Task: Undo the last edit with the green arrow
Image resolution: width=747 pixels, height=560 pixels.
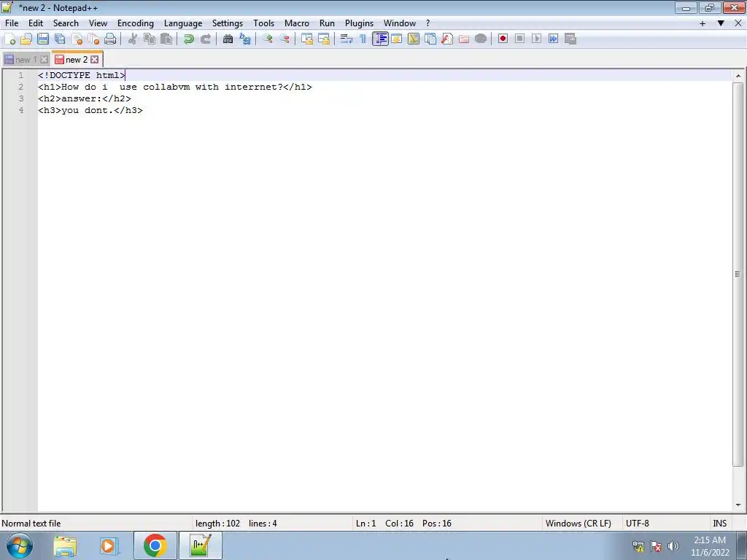Action: tap(189, 39)
